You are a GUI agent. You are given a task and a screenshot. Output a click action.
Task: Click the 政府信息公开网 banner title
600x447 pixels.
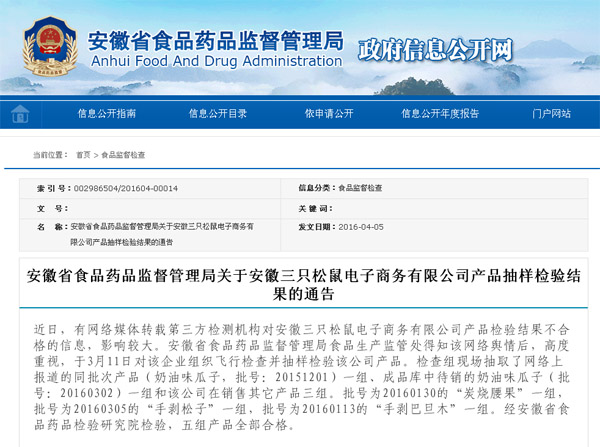(435, 50)
